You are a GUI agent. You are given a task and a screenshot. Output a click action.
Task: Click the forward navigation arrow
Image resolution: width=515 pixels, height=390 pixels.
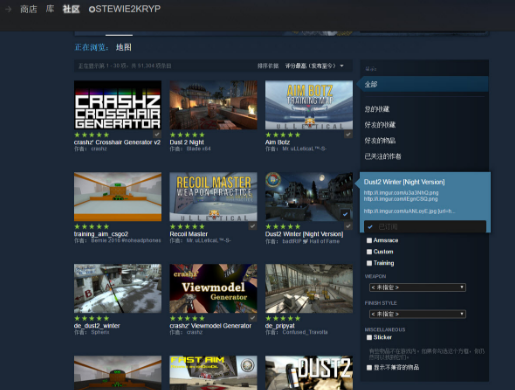pyautogui.click(x=8, y=9)
